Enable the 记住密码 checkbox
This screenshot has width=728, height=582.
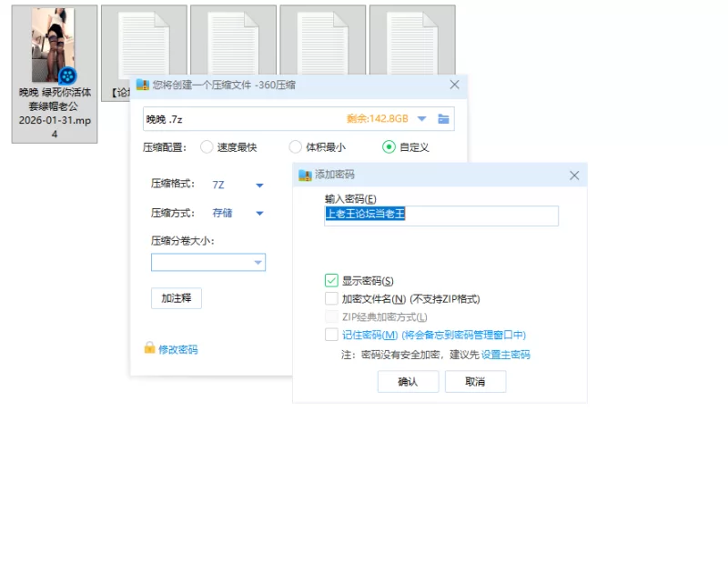331,334
